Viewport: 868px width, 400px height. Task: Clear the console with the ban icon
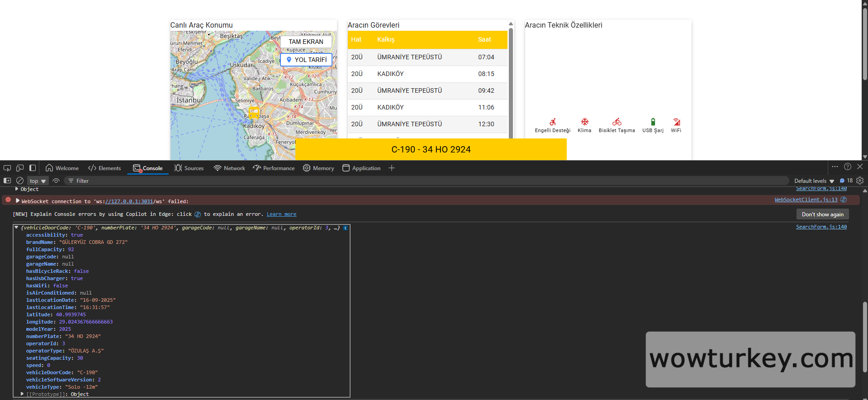click(20, 181)
